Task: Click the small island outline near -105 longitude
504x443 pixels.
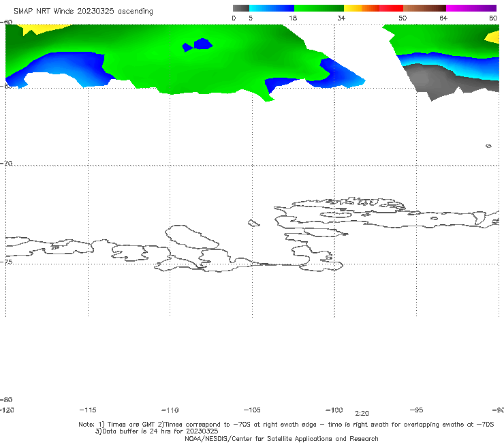Action: (253, 223)
